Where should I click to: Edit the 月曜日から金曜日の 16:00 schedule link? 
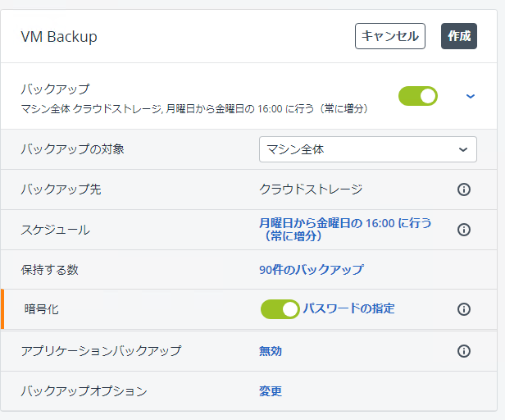(345, 230)
